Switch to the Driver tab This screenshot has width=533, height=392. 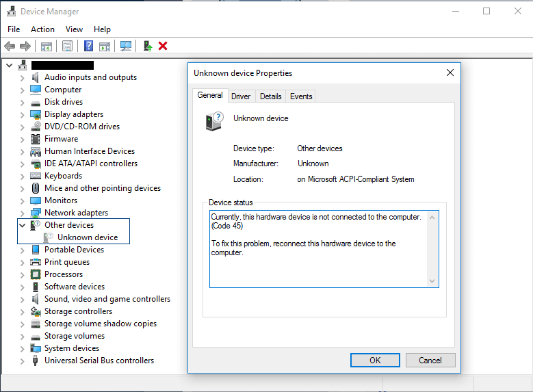[241, 96]
